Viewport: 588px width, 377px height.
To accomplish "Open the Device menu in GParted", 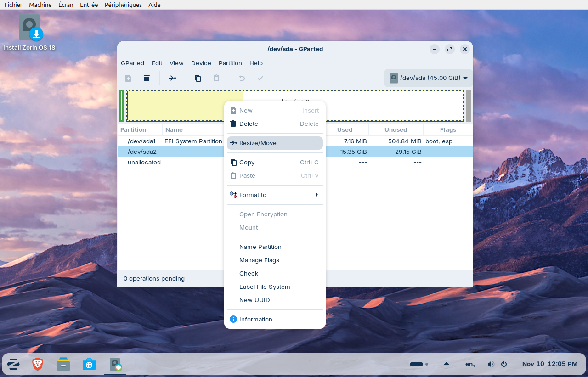I will (201, 63).
